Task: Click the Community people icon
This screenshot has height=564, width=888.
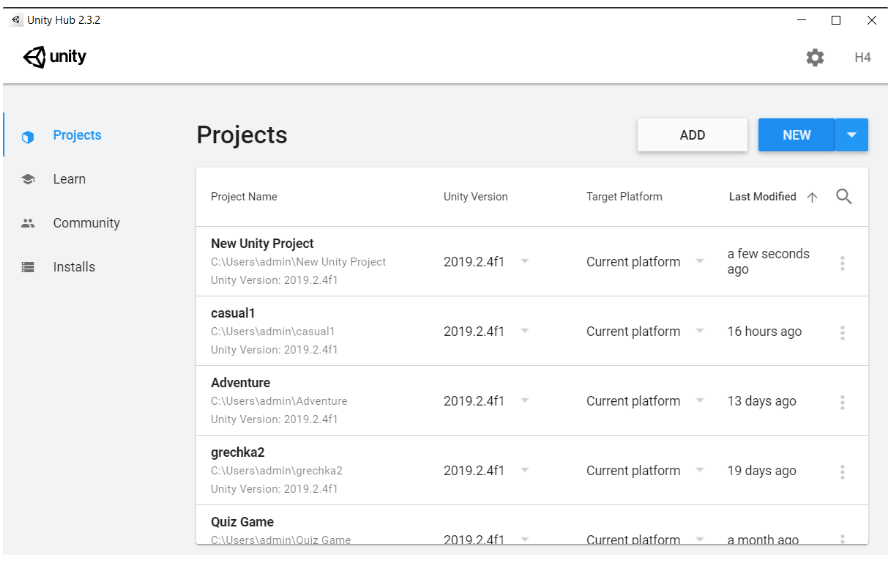Action: point(28,223)
